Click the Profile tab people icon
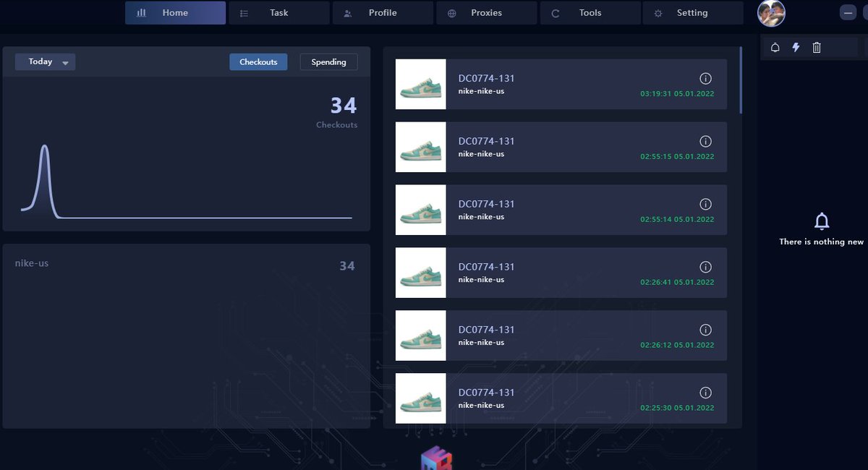The width and height of the screenshot is (868, 470). coord(348,13)
